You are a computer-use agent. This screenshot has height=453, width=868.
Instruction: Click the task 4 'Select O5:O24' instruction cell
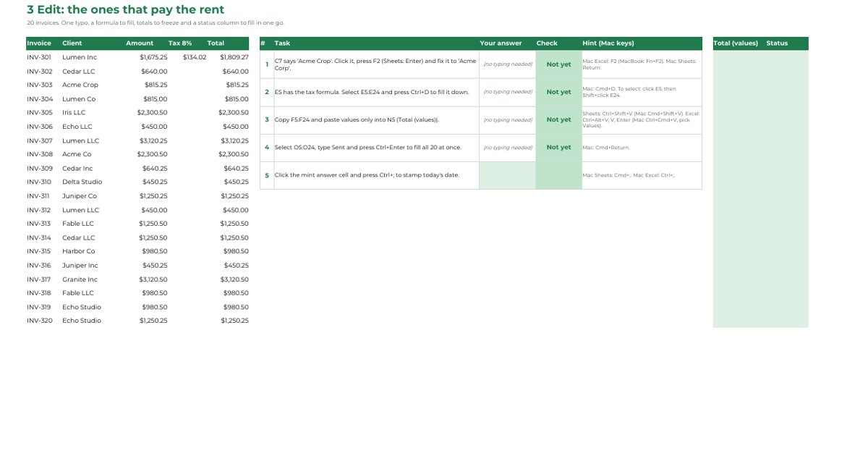pyautogui.click(x=376, y=148)
